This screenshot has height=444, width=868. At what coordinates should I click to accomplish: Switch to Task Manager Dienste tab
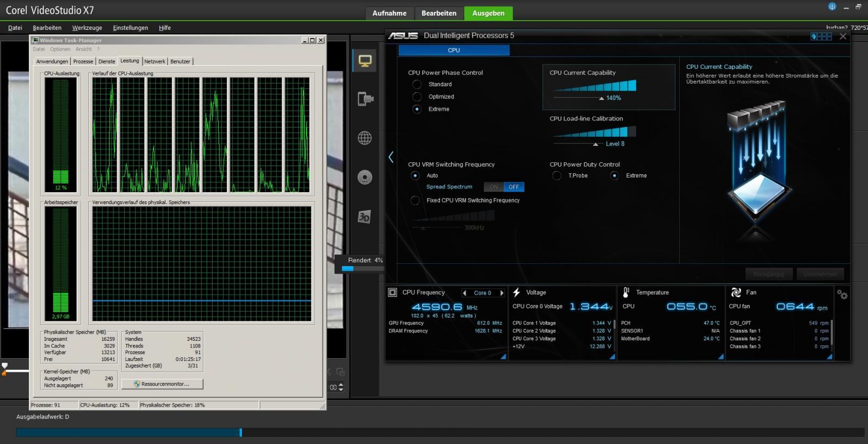pos(107,61)
